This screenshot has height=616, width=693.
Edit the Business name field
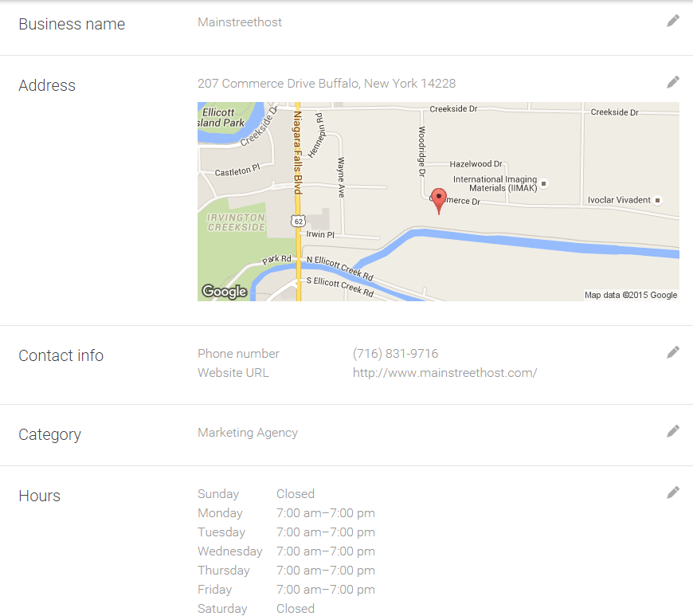tap(673, 20)
